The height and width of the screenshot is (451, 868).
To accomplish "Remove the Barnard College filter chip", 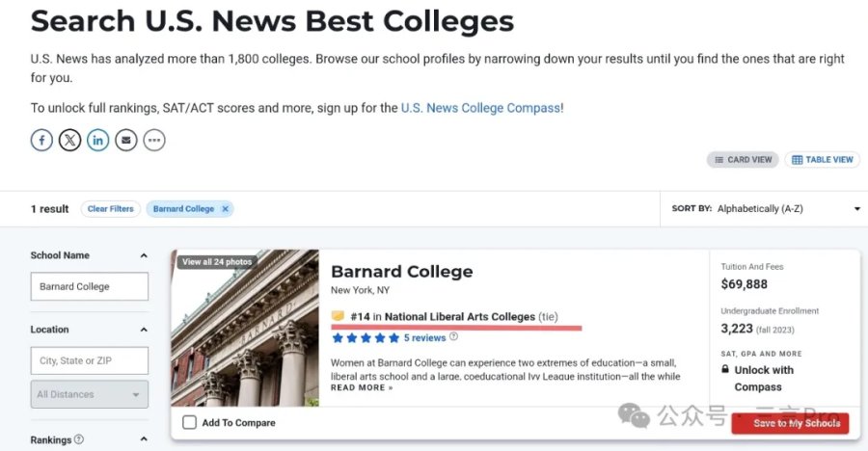I will pos(226,208).
